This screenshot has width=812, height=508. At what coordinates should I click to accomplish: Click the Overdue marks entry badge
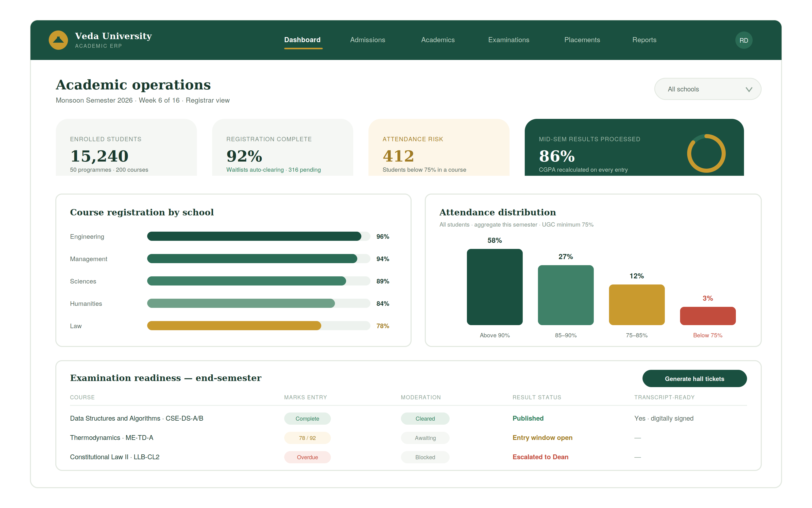pos(307,457)
